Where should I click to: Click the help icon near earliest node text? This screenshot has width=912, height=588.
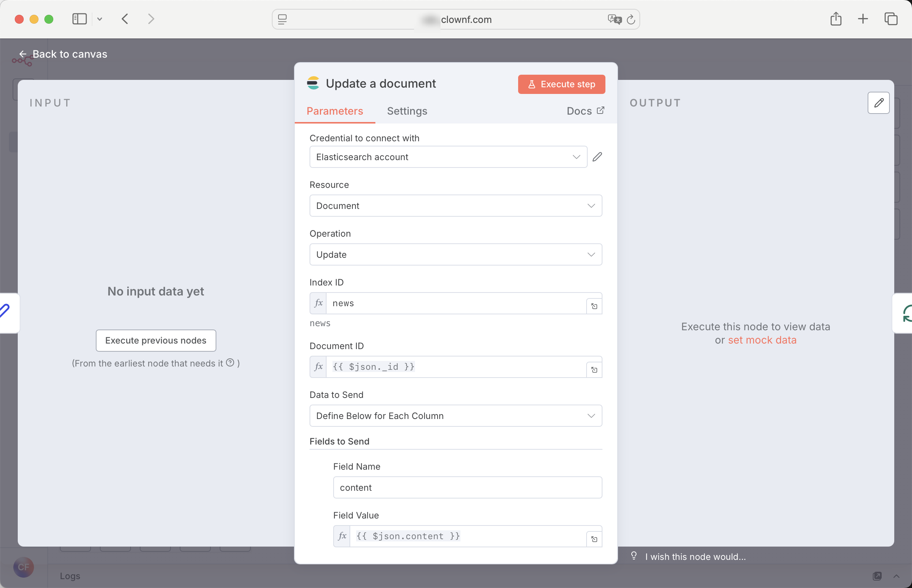point(230,363)
